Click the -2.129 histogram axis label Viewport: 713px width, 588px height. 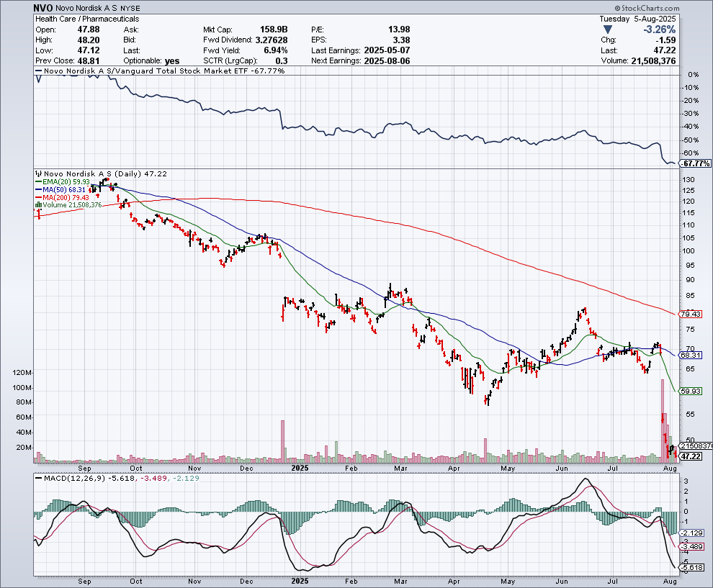691,533
